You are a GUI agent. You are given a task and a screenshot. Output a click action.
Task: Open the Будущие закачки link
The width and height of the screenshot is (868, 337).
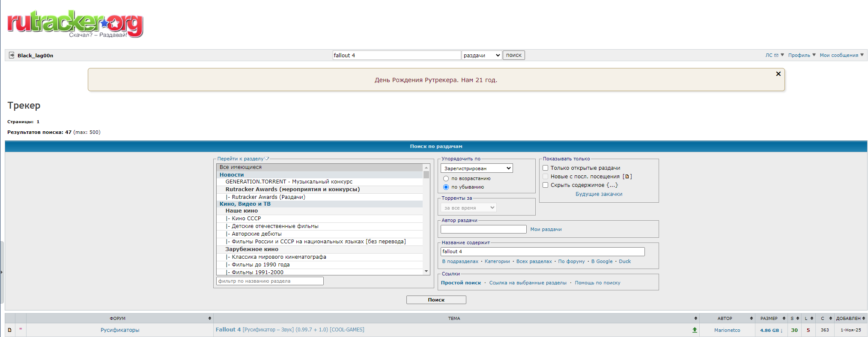pos(599,194)
